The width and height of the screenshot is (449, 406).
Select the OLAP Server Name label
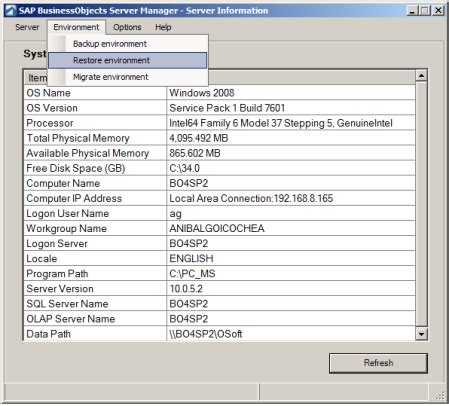click(95, 319)
